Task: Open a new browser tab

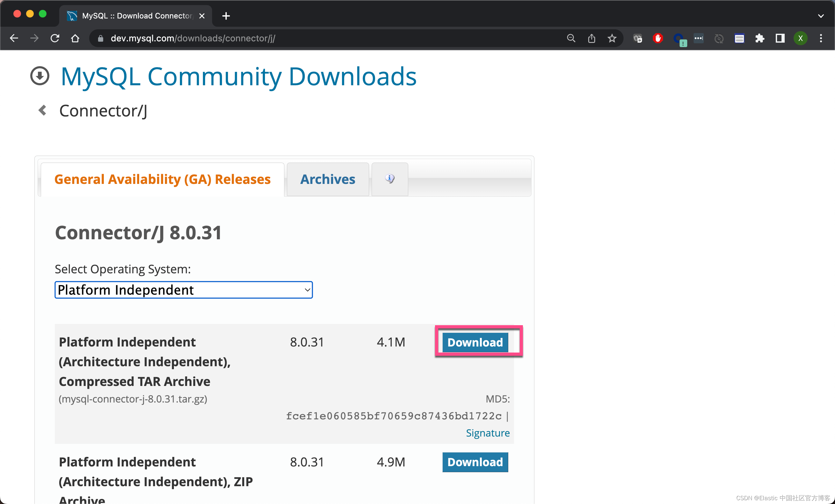Action: click(226, 16)
